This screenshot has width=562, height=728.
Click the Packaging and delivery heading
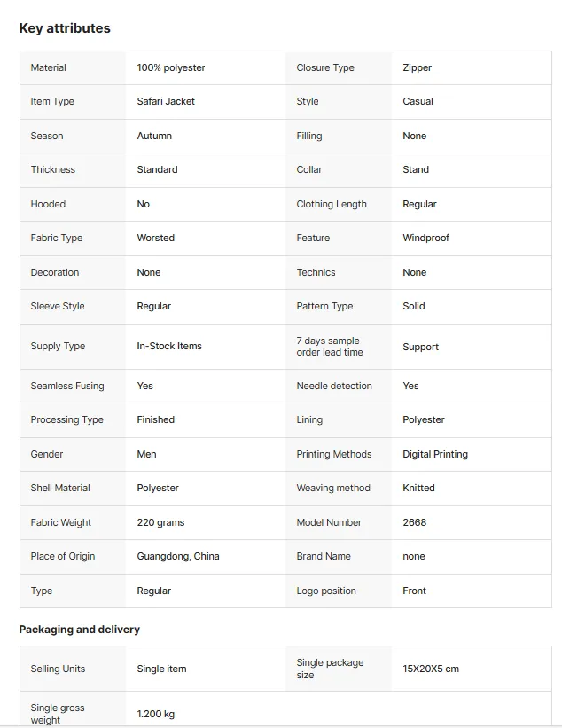tap(80, 630)
